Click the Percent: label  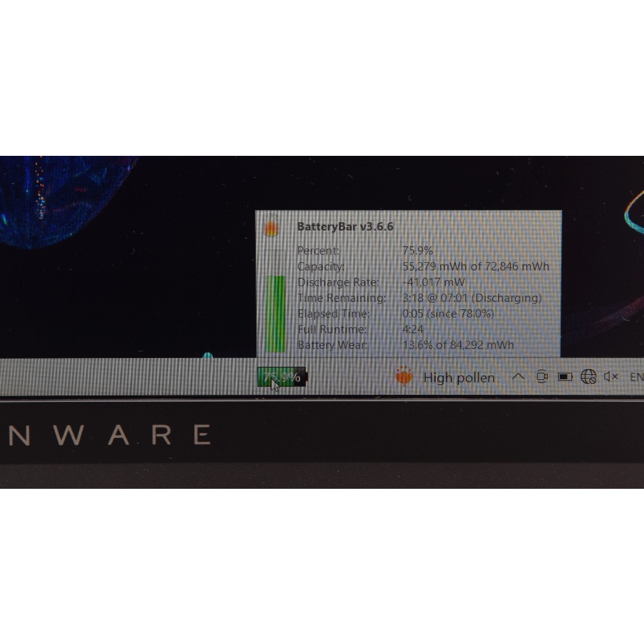[x=318, y=251]
